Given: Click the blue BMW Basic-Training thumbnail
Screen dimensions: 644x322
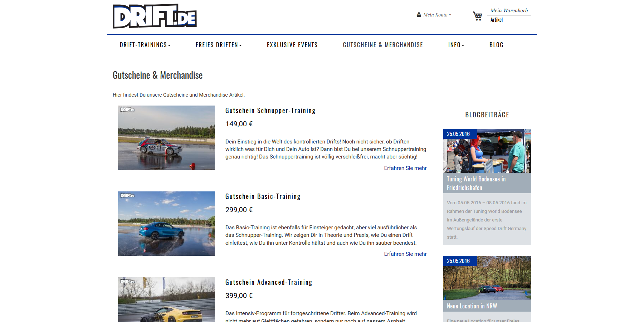Looking at the screenshot, I should [166, 224].
